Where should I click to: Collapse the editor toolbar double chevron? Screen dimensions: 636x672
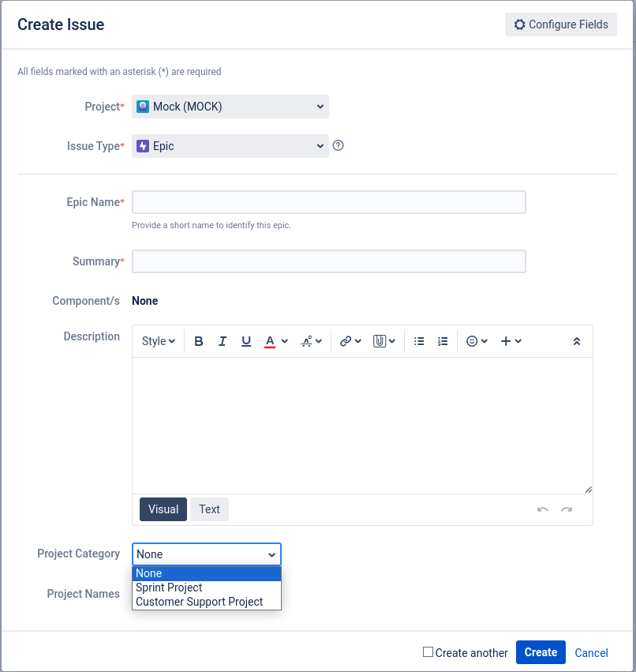pos(577,341)
